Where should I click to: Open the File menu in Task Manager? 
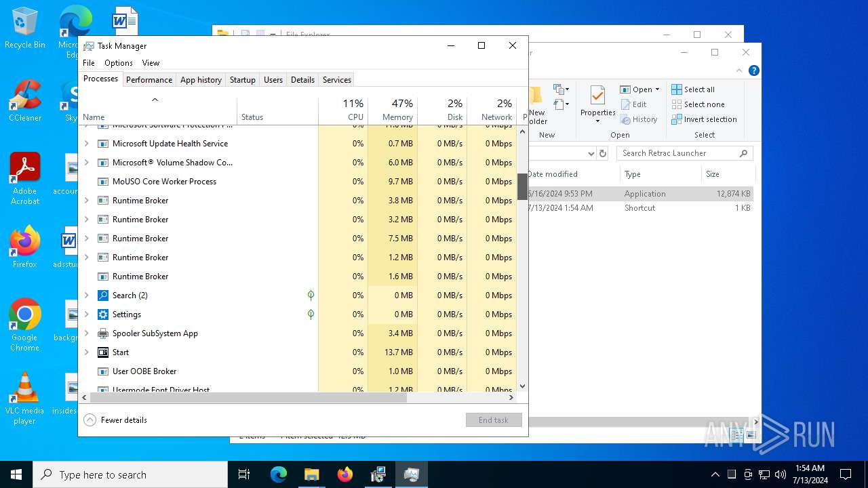coord(89,63)
